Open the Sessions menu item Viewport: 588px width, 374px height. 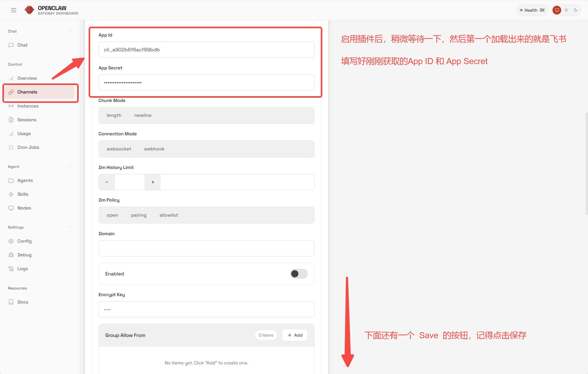[27, 120]
